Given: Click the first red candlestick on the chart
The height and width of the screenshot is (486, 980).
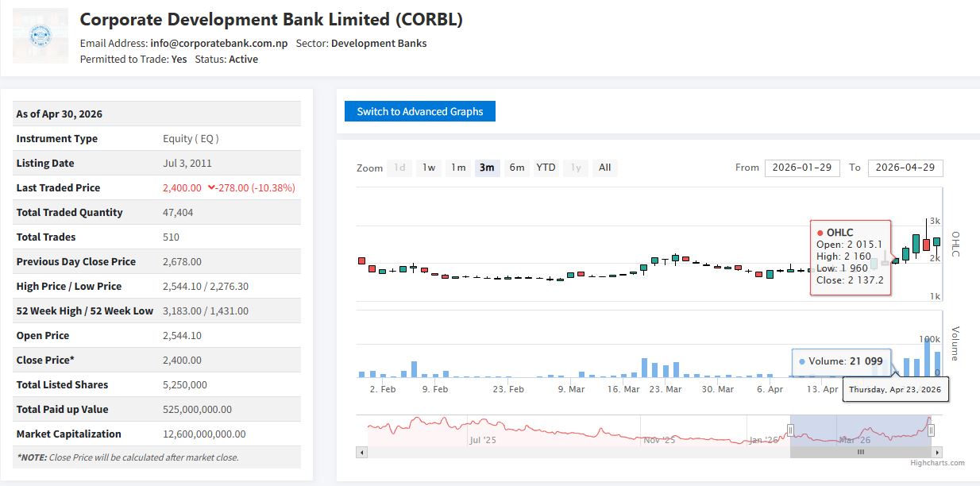Looking at the screenshot, I should click(361, 260).
